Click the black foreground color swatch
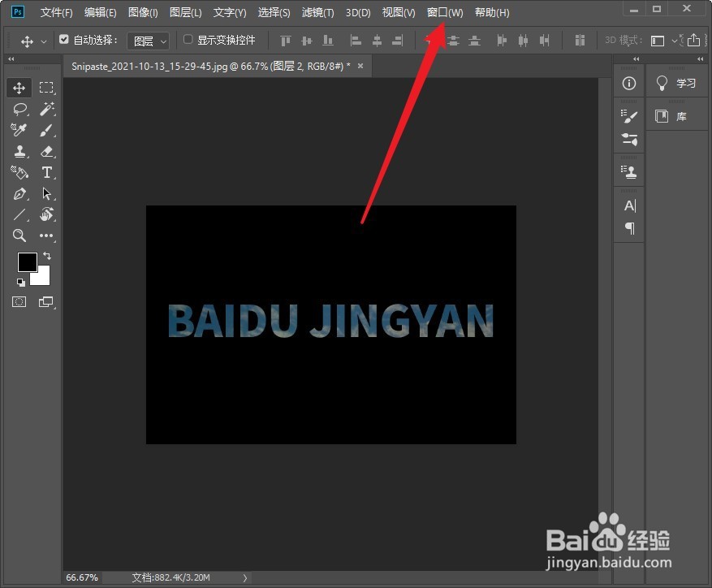 click(x=26, y=261)
